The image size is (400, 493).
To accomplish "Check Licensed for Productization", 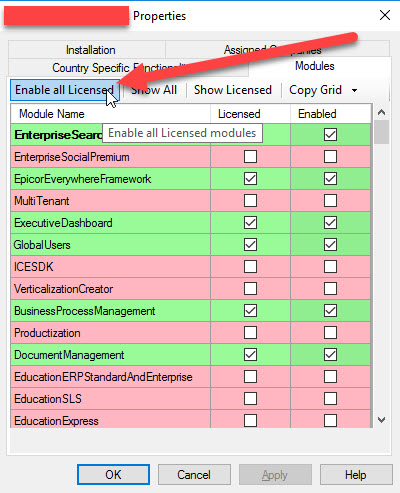I will (x=250, y=332).
